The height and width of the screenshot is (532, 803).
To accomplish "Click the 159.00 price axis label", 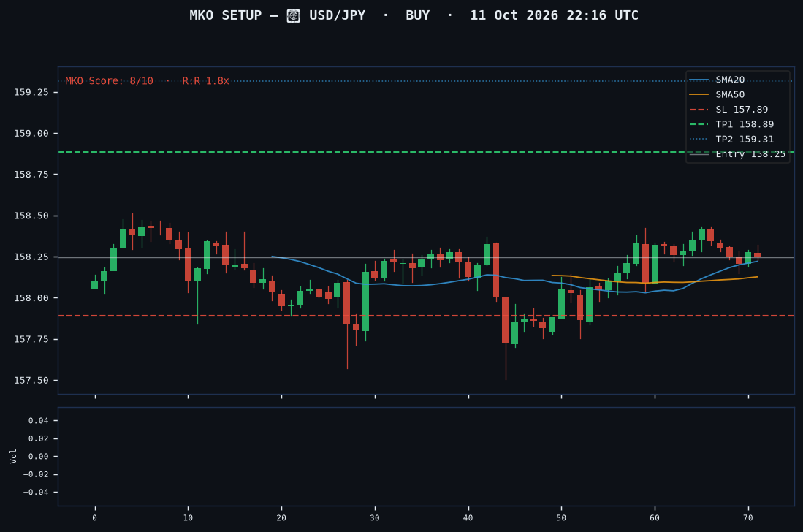I will click(31, 134).
